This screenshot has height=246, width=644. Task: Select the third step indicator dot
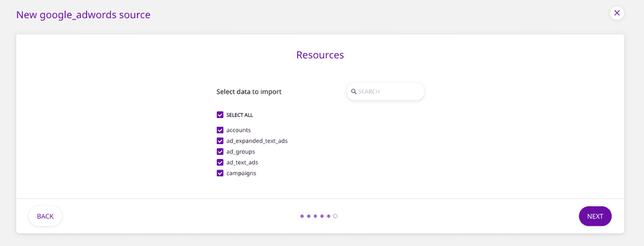coord(315,216)
